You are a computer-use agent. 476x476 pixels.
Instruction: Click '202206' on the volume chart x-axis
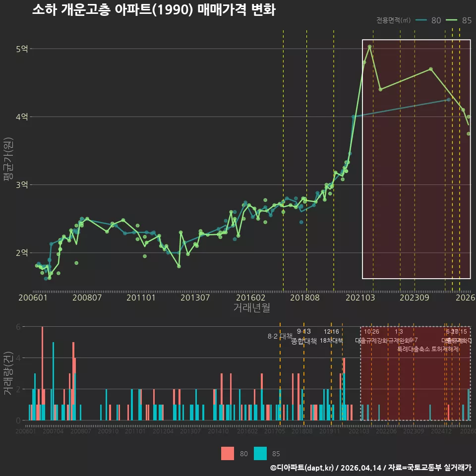tap(386, 431)
